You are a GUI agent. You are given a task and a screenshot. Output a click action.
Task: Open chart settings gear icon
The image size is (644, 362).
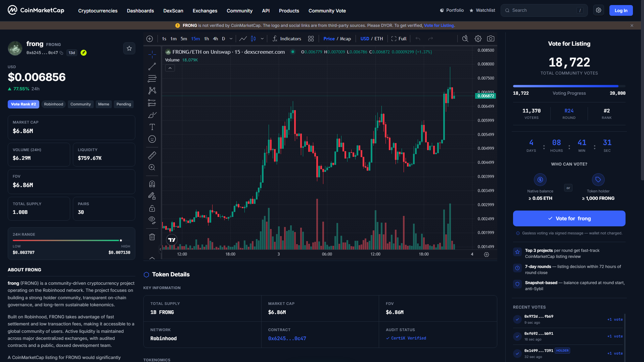pyautogui.click(x=478, y=39)
